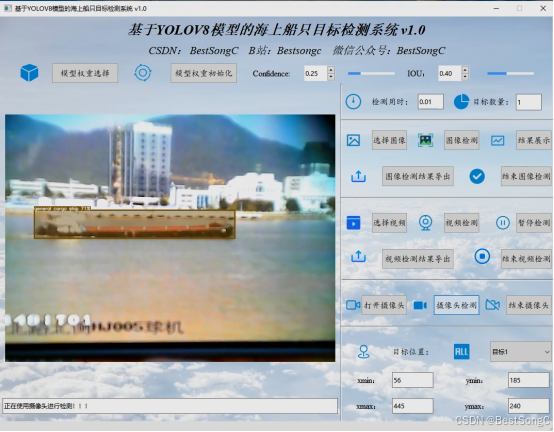554x432 pixels.
Task: Click the 结果展示 button
Action: point(534,140)
